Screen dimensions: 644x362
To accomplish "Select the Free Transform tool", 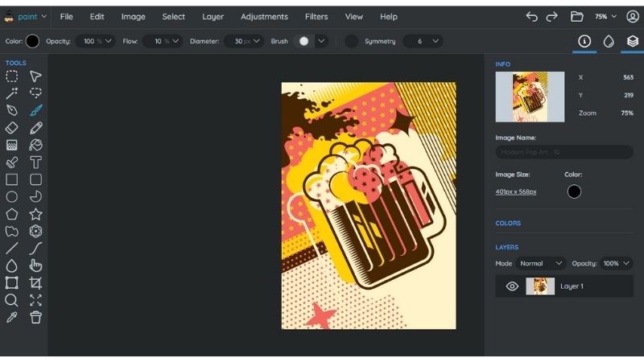I will pyautogui.click(x=11, y=283).
